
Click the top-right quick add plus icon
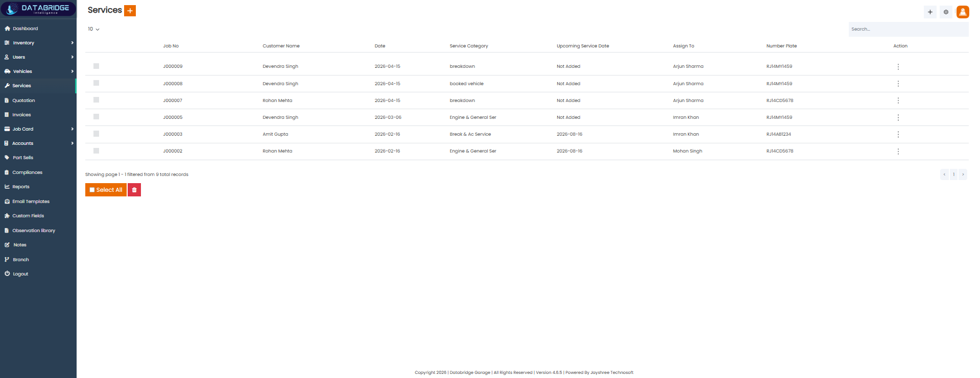pyautogui.click(x=930, y=12)
